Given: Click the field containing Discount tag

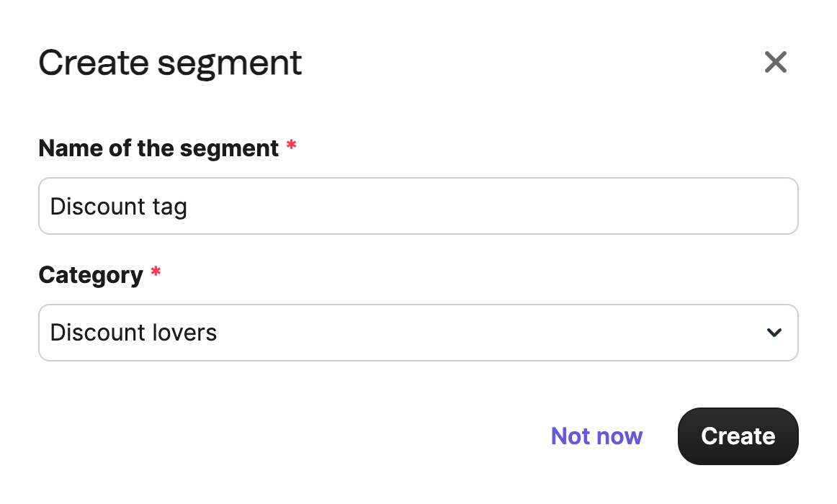Looking at the screenshot, I should (418, 206).
